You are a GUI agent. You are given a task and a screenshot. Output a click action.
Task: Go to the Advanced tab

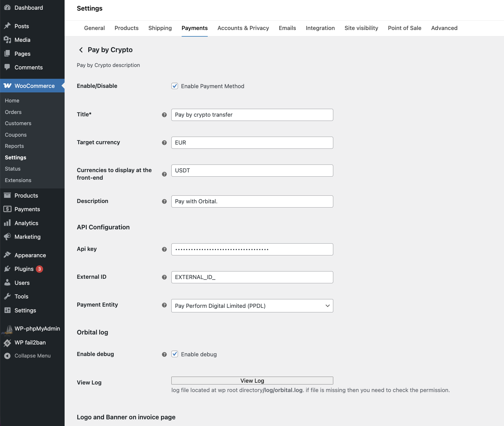pos(444,28)
